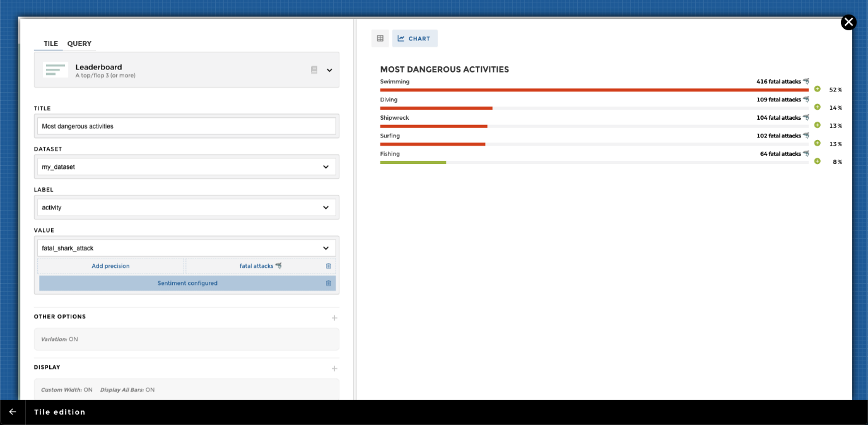Select the TILE tab
Image resolution: width=868 pixels, height=425 pixels.
51,44
